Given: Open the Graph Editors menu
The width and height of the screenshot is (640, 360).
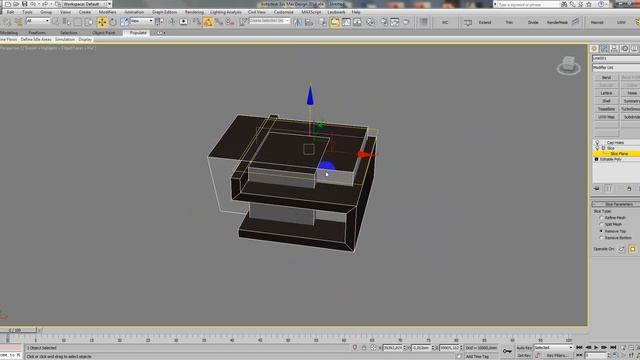Looking at the screenshot, I should pos(164,12).
